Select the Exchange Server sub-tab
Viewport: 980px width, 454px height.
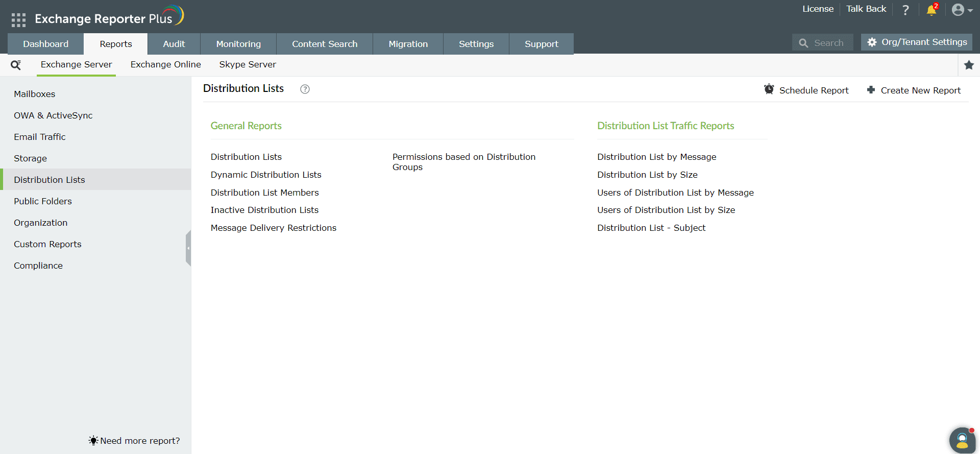76,64
